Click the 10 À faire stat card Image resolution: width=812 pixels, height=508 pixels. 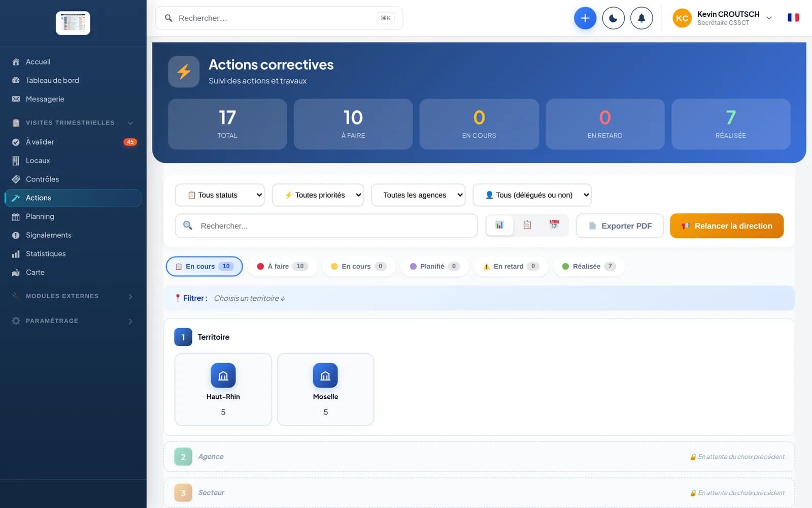tap(353, 124)
